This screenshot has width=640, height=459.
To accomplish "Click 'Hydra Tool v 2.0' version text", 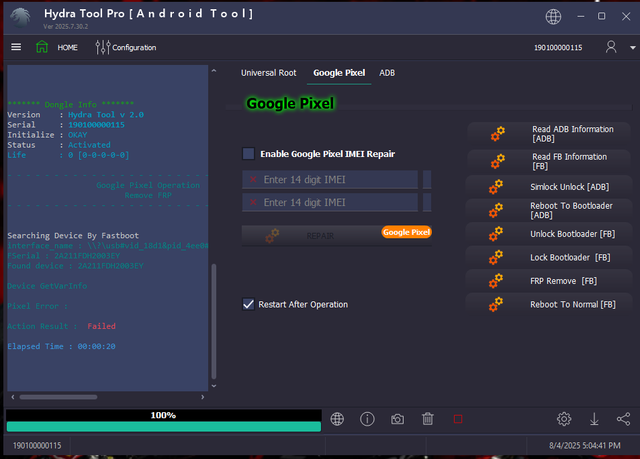I will [106, 115].
